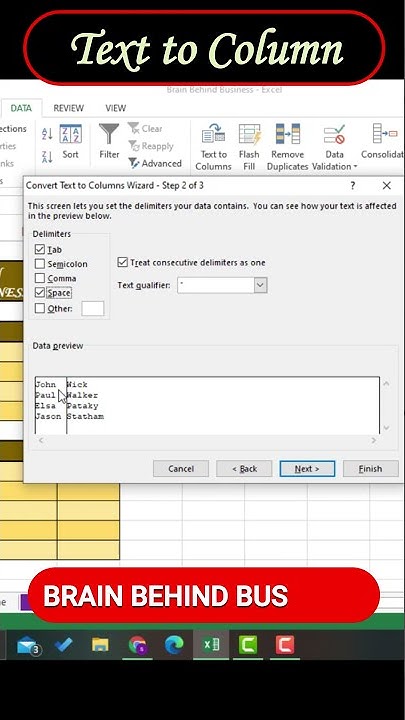This screenshot has height=720, width=405.
Task: Open Microsoft Edge from taskbar
Action: click(x=174, y=645)
